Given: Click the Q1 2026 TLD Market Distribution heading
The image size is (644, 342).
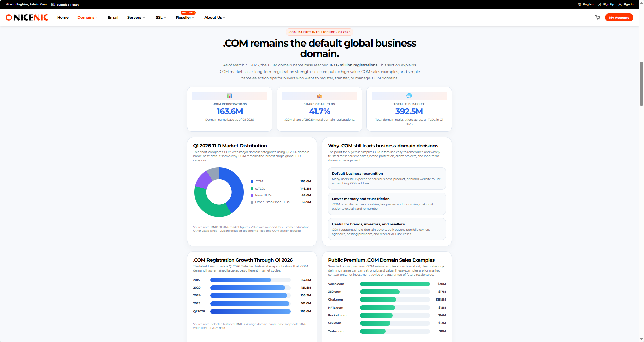Looking at the screenshot, I should click(230, 146).
